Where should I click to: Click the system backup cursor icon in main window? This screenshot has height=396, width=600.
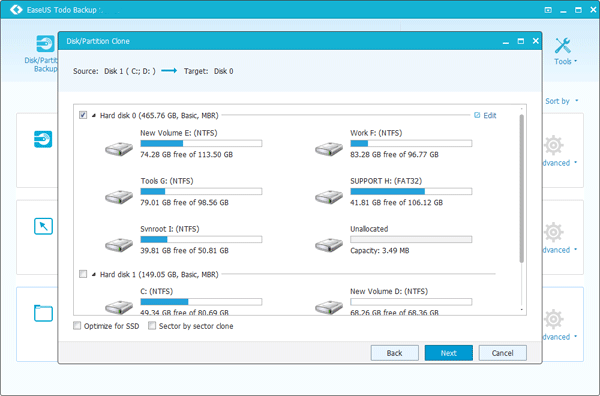[43, 226]
